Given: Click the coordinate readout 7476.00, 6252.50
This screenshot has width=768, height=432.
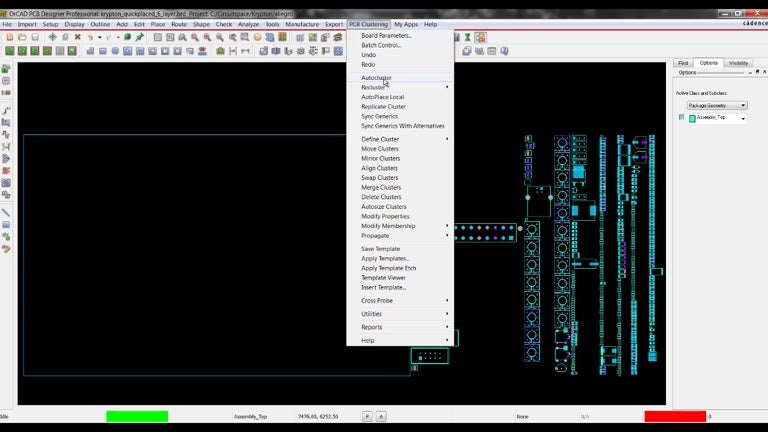Looking at the screenshot, I should coord(318,417).
